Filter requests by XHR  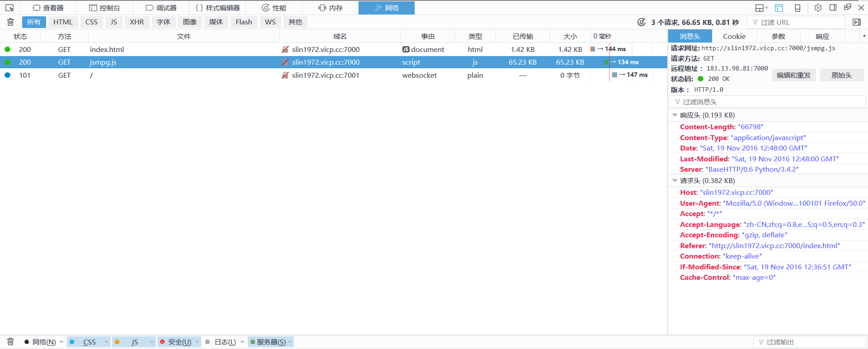[x=137, y=22]
